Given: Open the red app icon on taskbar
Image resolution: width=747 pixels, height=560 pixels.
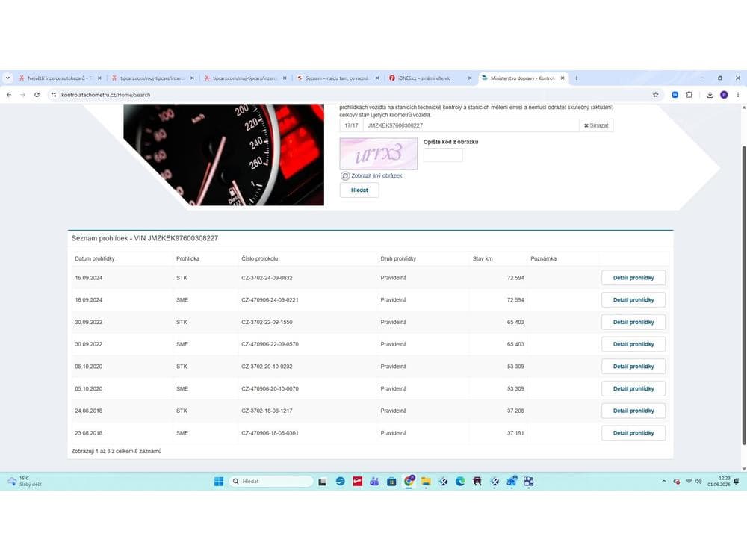Looking at the screenshot, I should (x=357, y=482).
